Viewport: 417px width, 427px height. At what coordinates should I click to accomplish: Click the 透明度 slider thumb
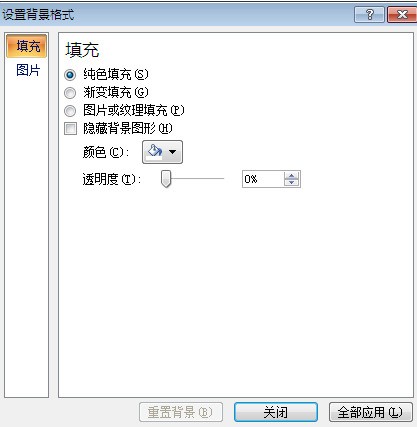[x=166, y=179]
